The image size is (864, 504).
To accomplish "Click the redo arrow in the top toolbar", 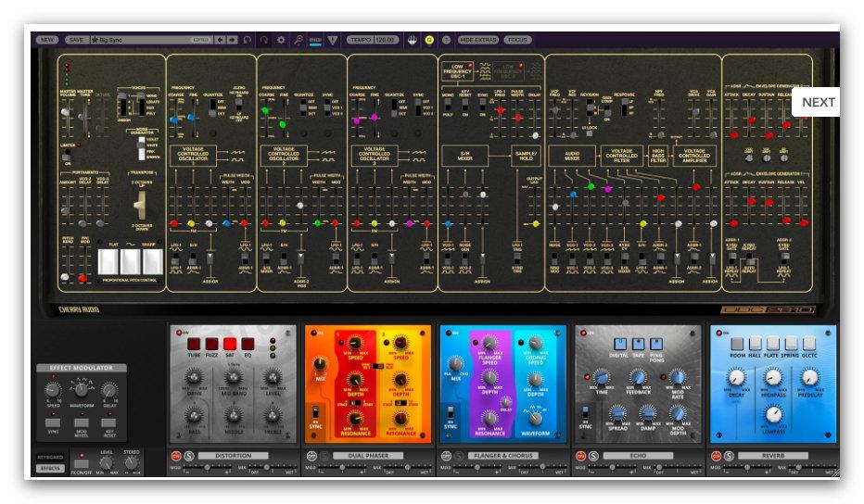I will click(x=264, y=40).
